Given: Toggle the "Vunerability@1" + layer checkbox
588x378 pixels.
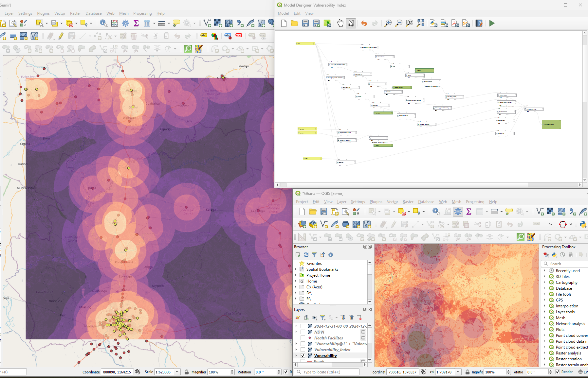Looking at the screenshot, I should click(303, 344).
